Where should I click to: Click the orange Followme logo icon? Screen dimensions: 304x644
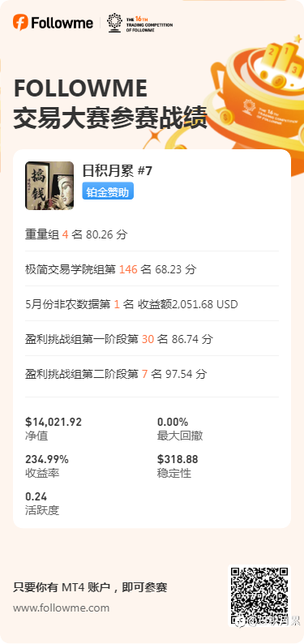[20, 22]
